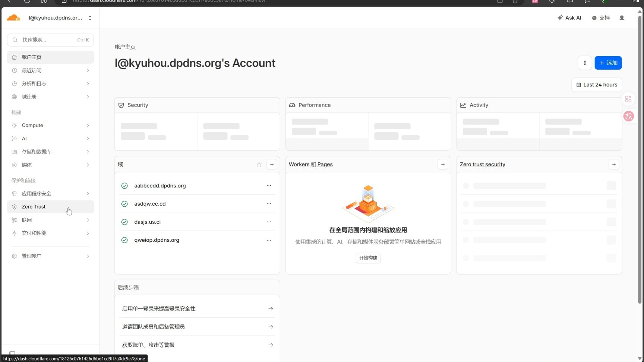This screenshot has height=362, width=644.
Task: Add Workers and Pages with plus button
Action: point(443,165)
